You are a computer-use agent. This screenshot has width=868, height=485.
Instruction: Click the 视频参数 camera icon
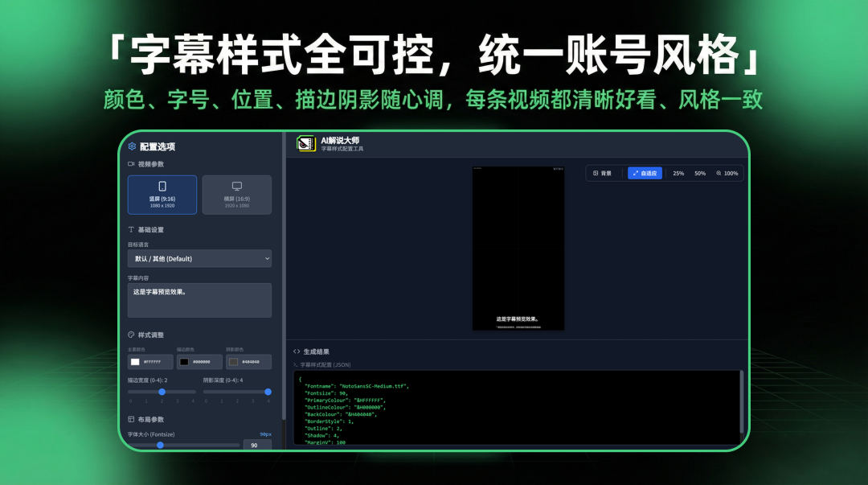tap(131, 163)
